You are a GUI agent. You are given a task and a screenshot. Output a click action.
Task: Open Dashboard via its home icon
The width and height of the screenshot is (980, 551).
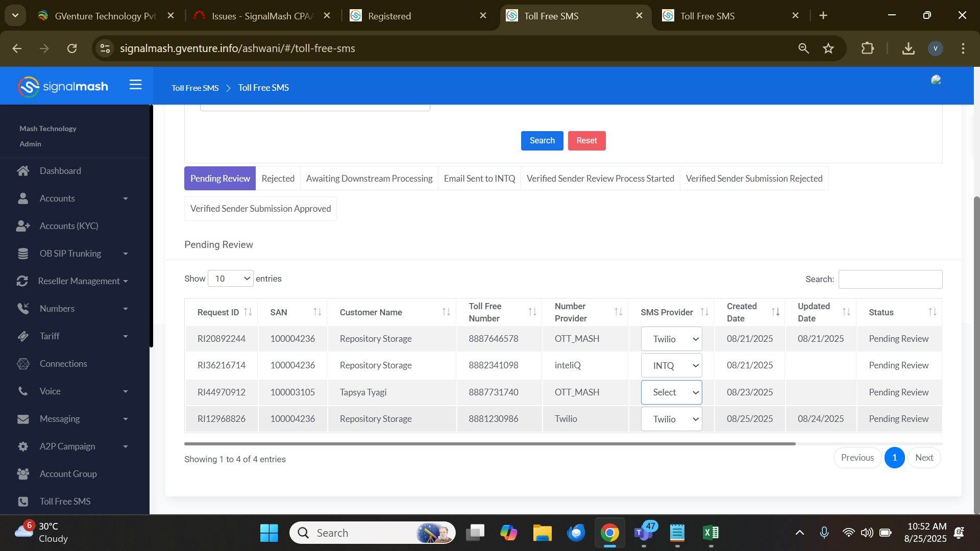pyautogui.click(x=23, y=171)
